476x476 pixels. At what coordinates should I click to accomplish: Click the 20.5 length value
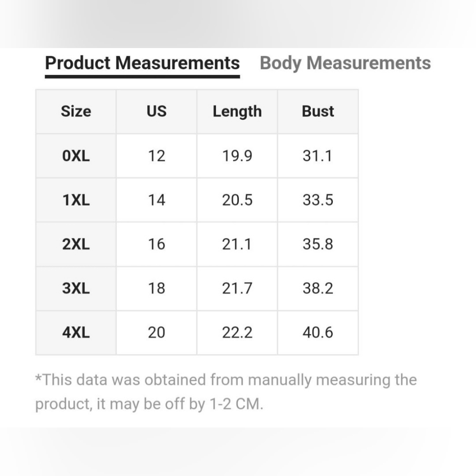click(x=237, y=200)
